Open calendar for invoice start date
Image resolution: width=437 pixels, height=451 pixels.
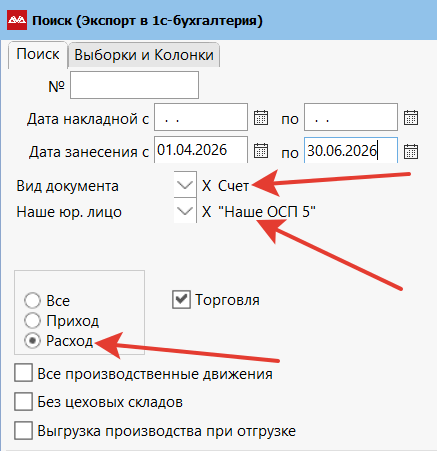point(261,118)
